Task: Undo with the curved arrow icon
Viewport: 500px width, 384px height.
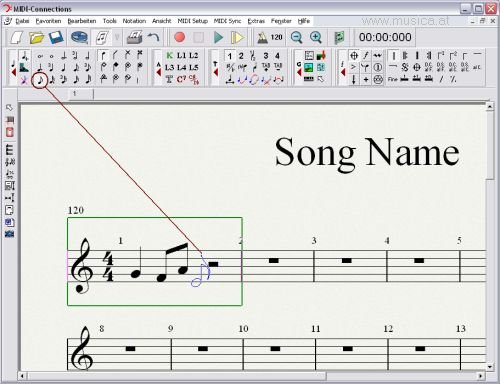Action: [154, 37]
